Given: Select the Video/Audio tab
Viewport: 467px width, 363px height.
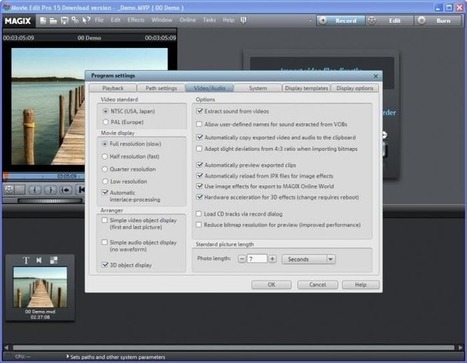Looking at the screenshot, I should pyautogui.click(x=209, y=88).
